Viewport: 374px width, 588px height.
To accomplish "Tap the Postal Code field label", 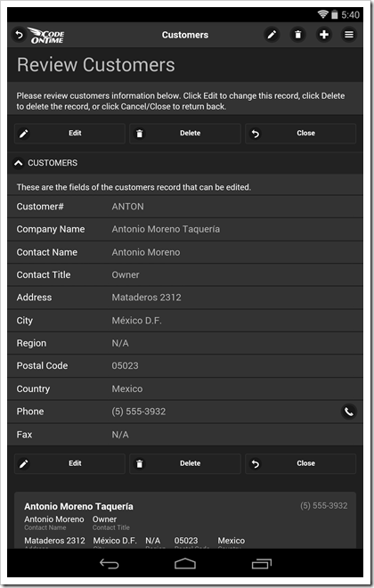I will (43, 365).
